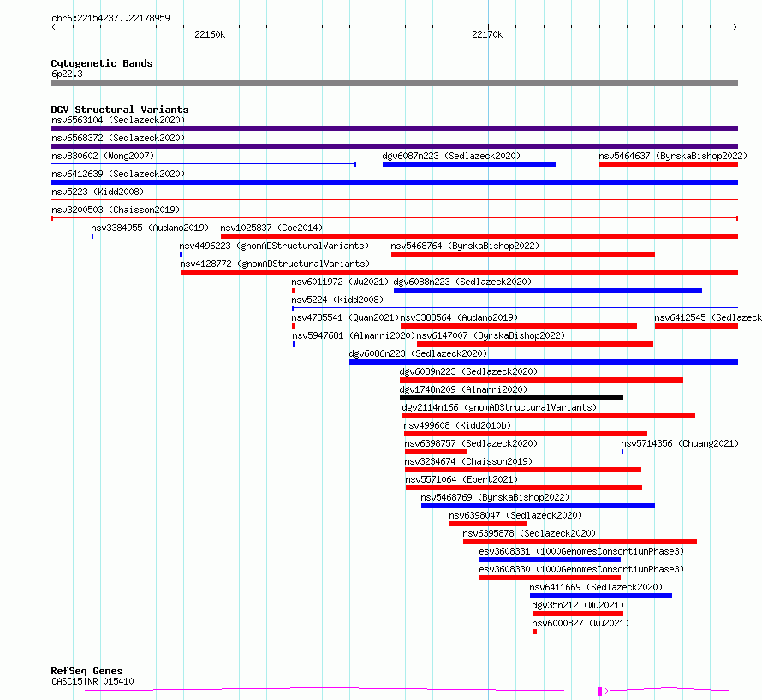The height and width of the screenshot is (700, 762).
Task: Open nsv3200503 (Chaisson2019) variant label
Action: coord(116,210)
